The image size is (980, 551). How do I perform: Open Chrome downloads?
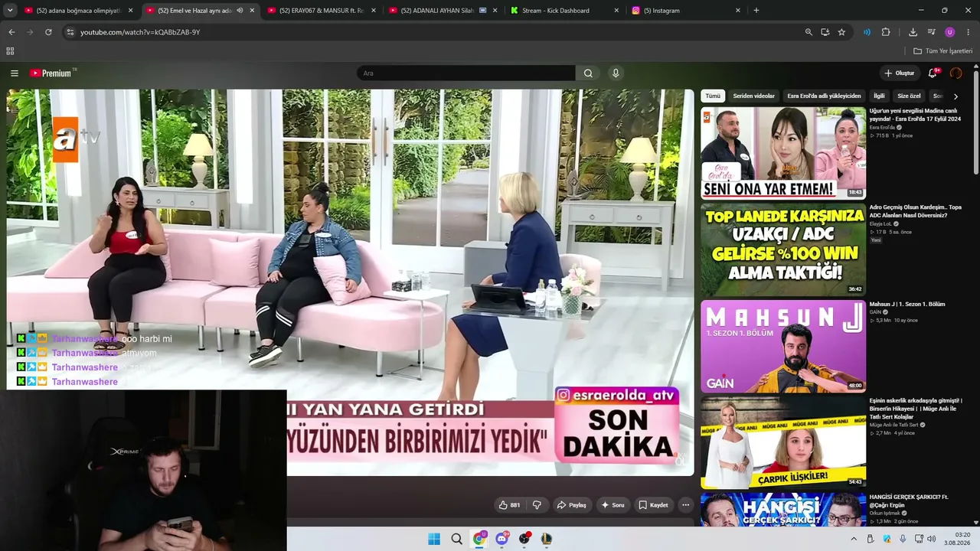(913, 32)
